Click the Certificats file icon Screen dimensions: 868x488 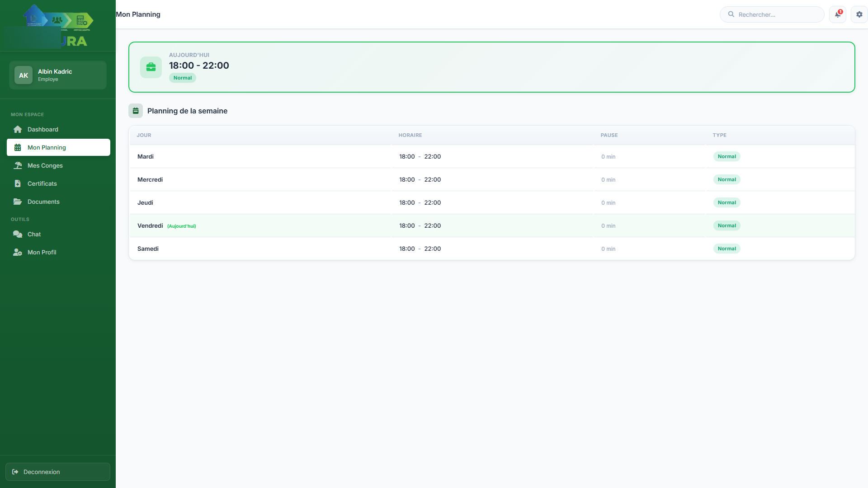click(18, 184)
